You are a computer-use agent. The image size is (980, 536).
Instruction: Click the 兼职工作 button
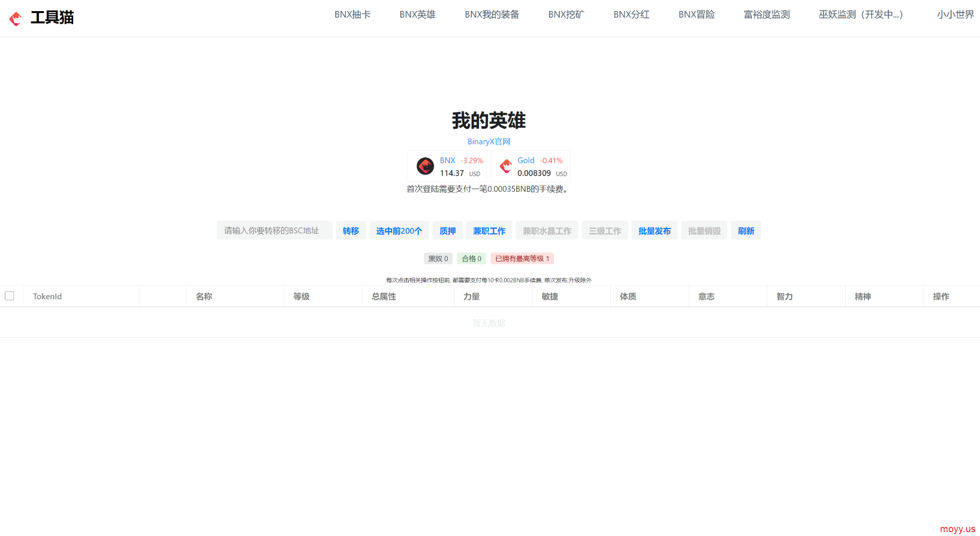489,230
